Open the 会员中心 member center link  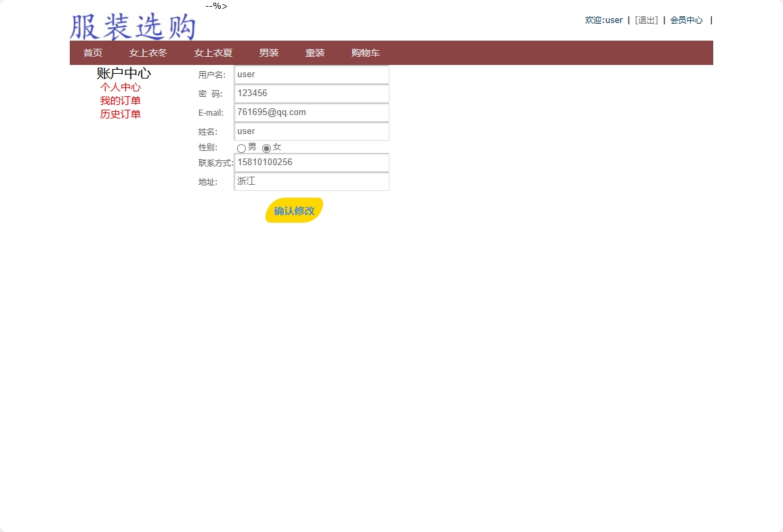(686, 20)
